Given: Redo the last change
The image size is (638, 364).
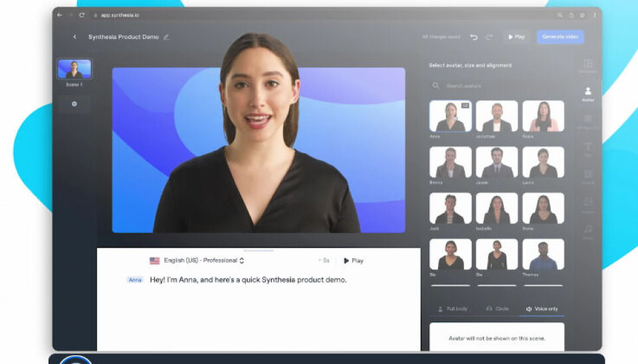Looking at the screenshot, I should point(489,37).
